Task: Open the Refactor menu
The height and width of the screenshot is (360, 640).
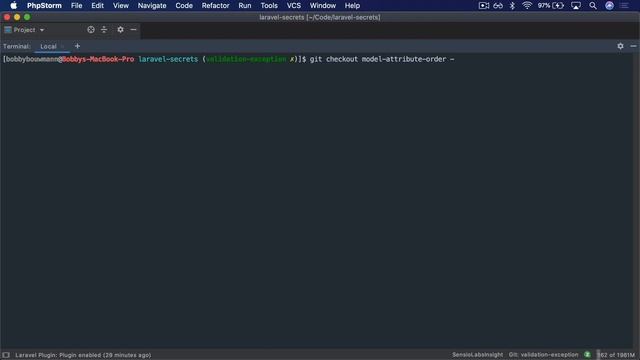Action: 215,5
